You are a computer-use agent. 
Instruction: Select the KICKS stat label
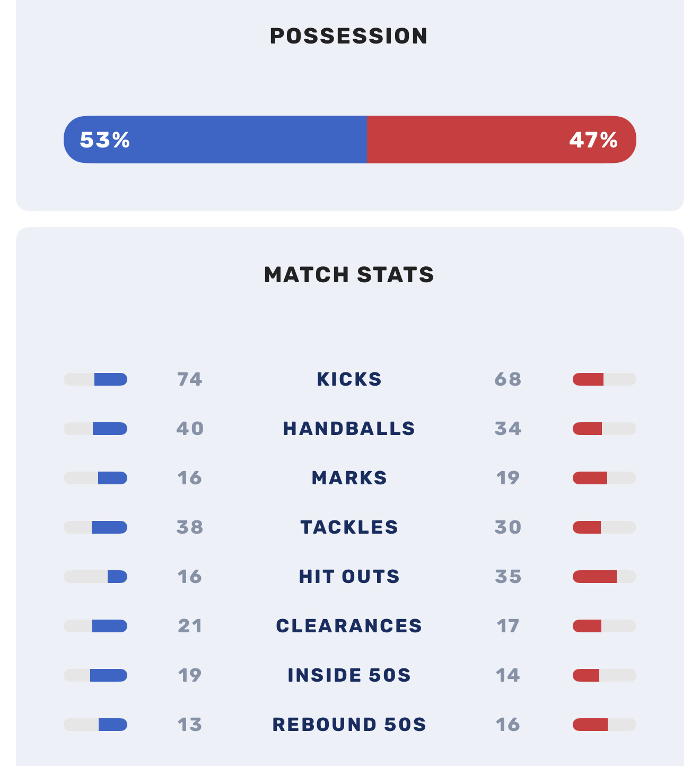(349, 379)
